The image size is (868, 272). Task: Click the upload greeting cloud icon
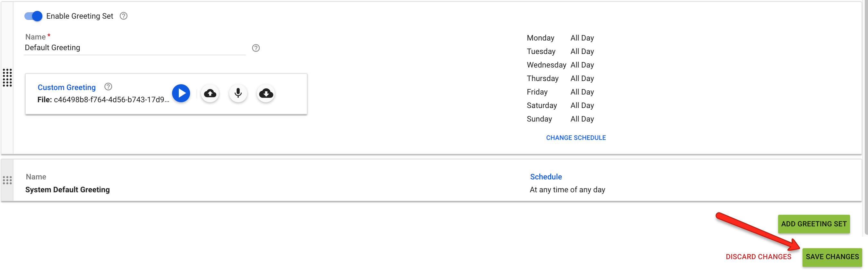coord(210,93)
